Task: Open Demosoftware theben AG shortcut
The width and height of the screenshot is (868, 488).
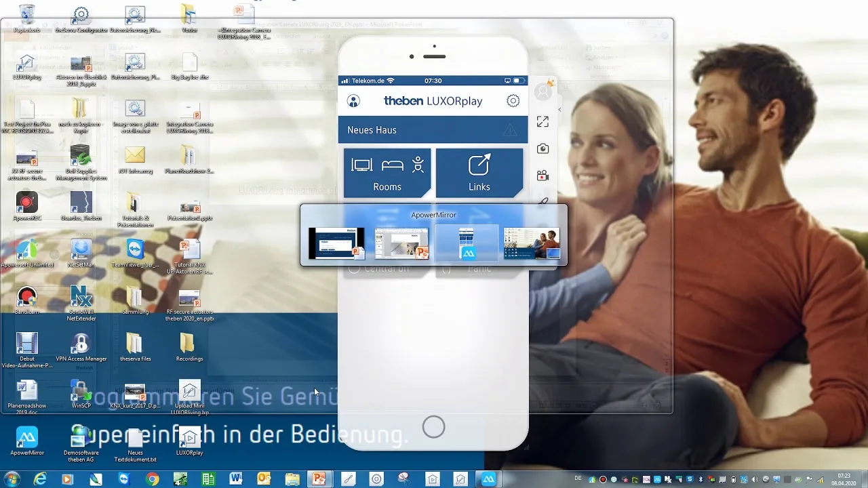Action: (x=81, y=445)
